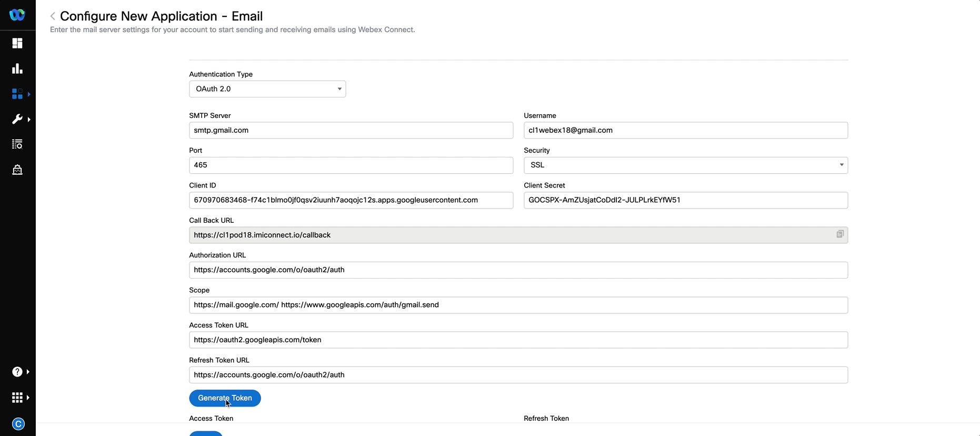
Task: Click the Generate Token button
Action: pyautogui.click(x=225, y=398)
